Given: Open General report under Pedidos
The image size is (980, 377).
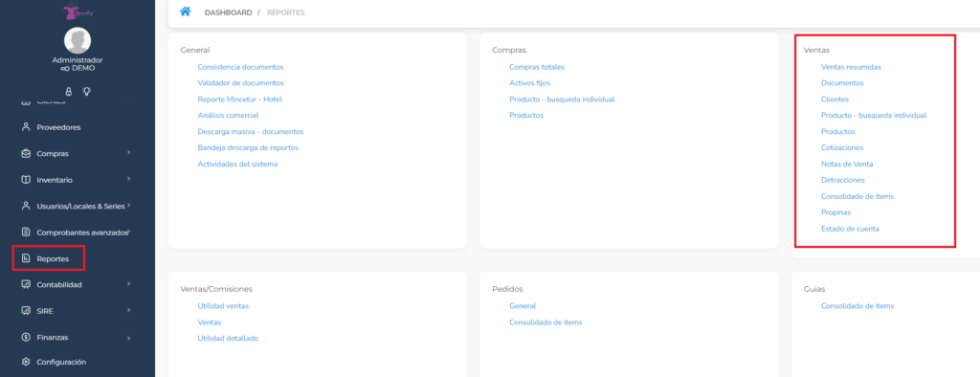Looking at the screenshot, I should point(523,306).
